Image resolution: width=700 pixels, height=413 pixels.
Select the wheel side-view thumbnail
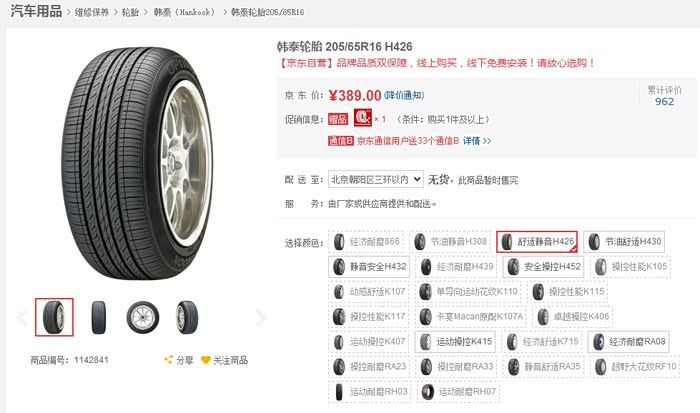[142, 317]
